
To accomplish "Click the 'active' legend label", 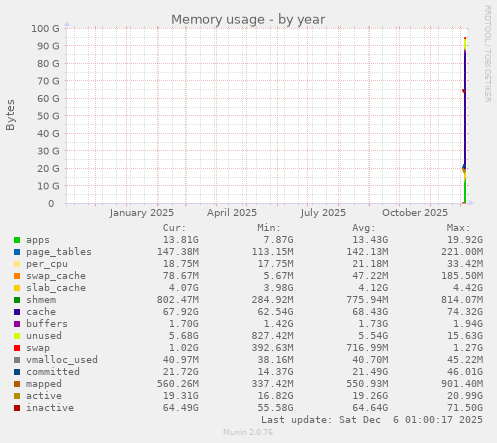I will 44,396.
